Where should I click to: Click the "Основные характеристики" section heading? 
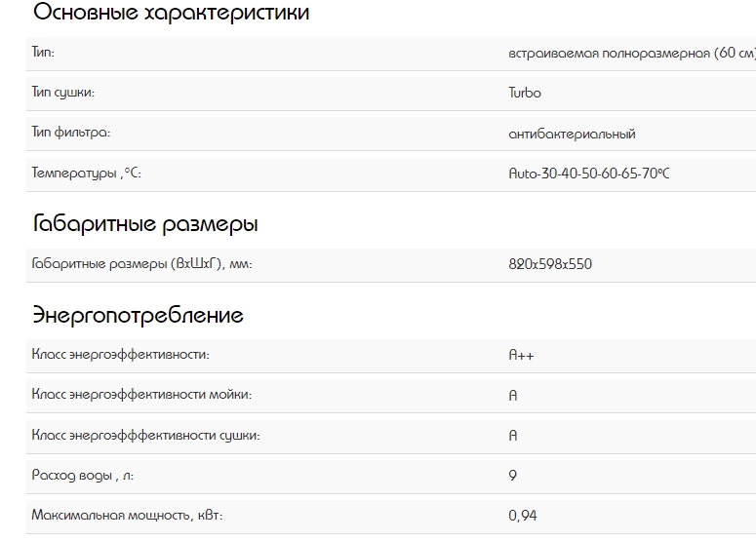[x=171, y=14]
